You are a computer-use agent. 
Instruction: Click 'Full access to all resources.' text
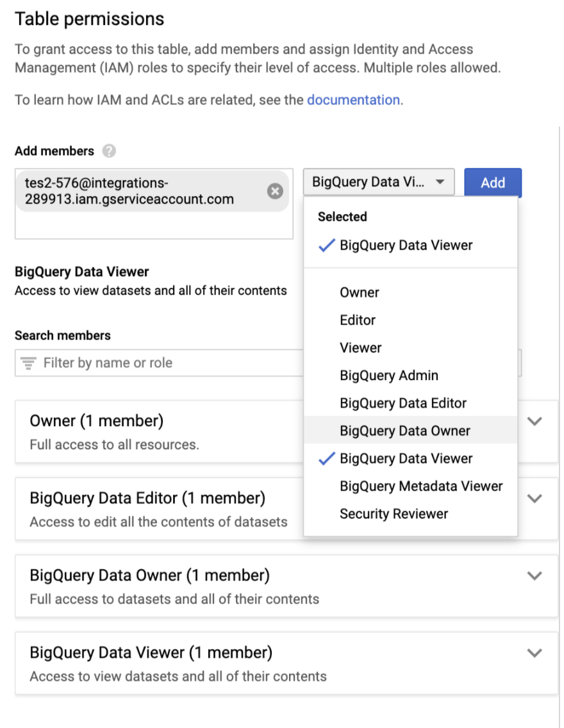114,445
